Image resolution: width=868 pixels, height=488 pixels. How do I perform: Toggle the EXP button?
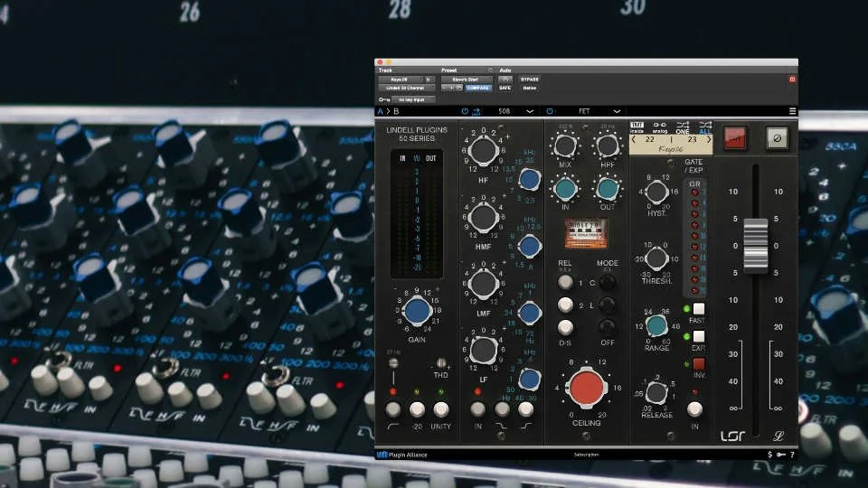699,336
